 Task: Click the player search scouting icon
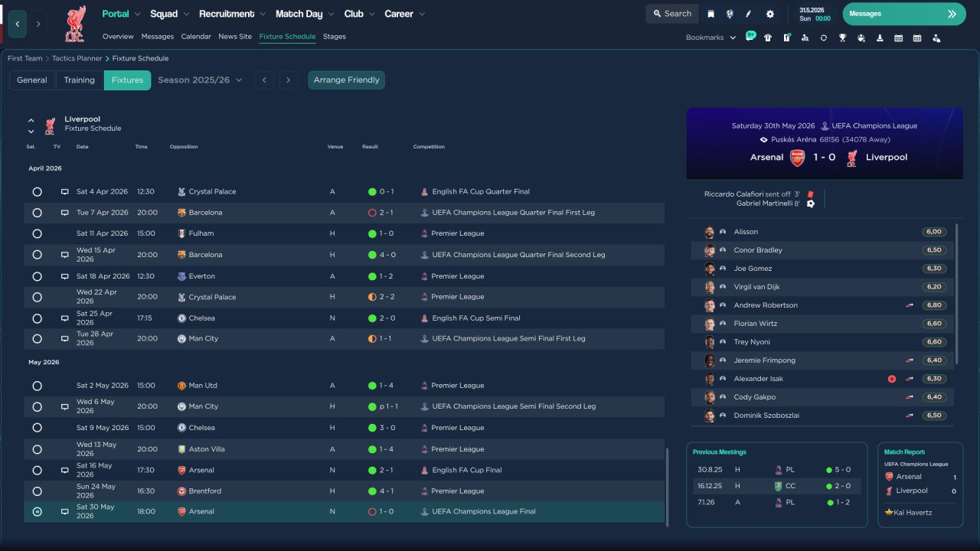[x=805, y=37]
